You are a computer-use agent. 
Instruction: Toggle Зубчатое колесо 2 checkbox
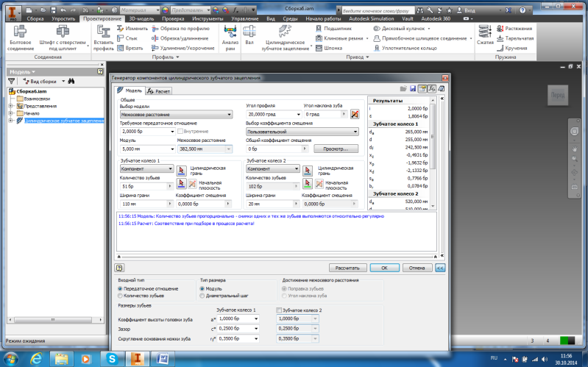click(279, 310)
